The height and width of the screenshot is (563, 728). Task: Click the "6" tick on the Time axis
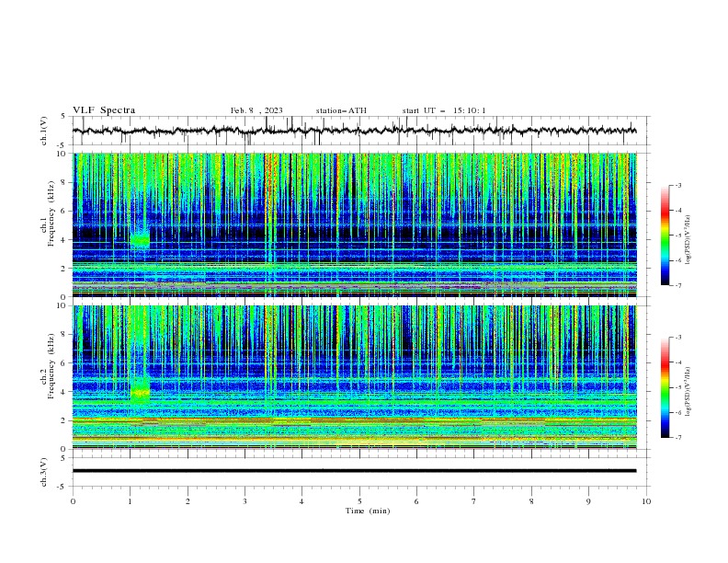416,501
